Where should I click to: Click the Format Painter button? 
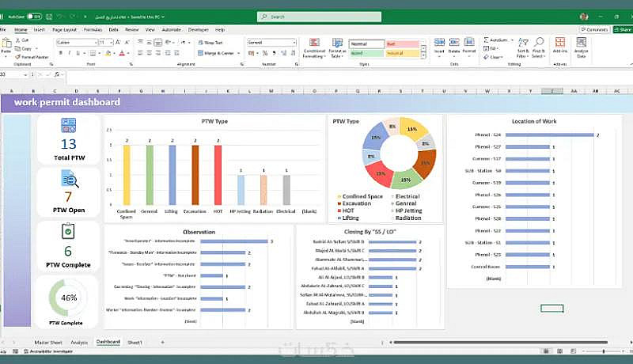[x=32, y=57]
